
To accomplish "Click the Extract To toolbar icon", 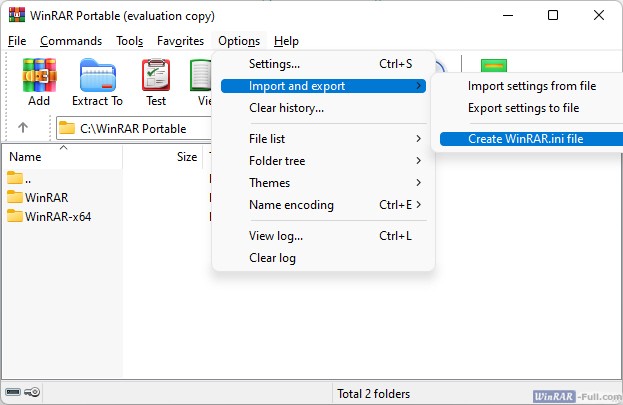I will click(97, 76).
